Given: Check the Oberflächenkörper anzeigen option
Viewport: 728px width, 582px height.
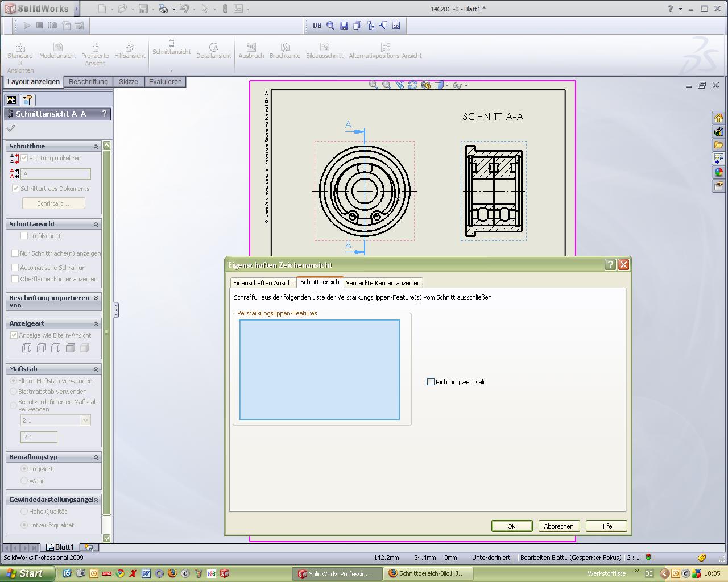Looking at the screenshot, I should 15,279.
